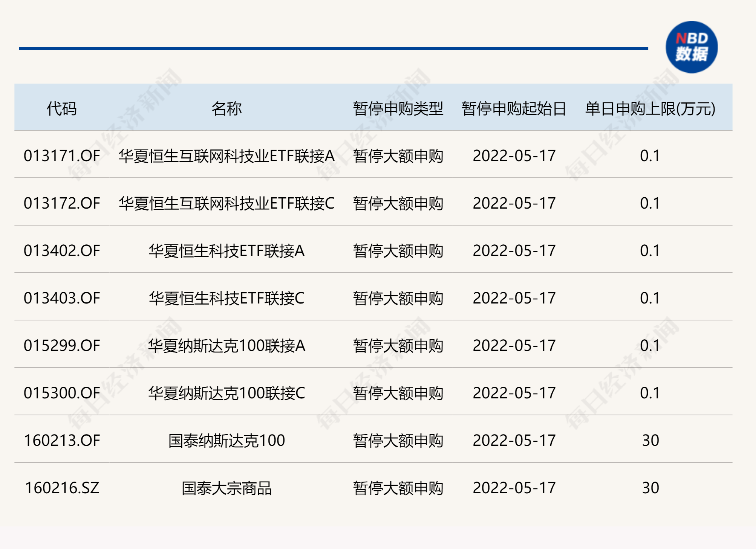
Task: Select the 代码 column header
Action: tap(62, 109)
